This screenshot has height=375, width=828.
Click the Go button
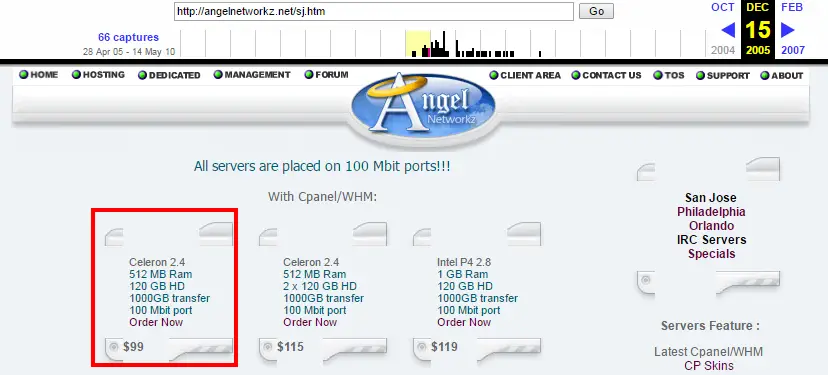click(x=596, y=11)
